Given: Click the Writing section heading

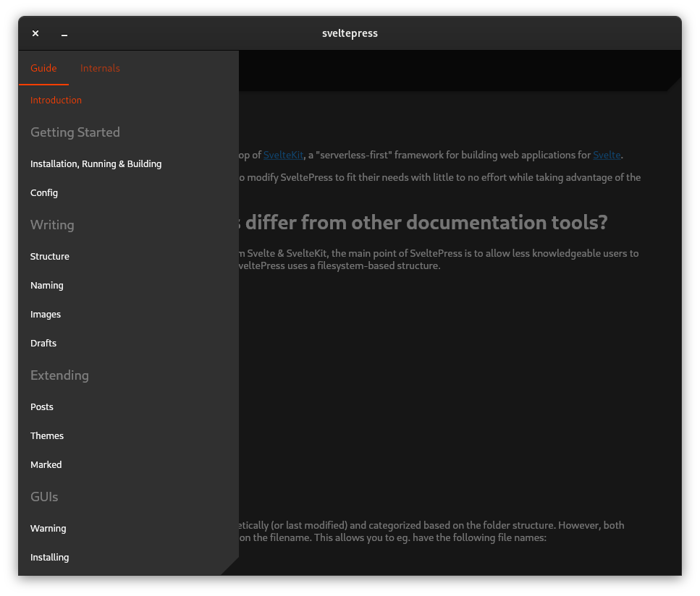Looking at the screenshot, I should 52,225.
